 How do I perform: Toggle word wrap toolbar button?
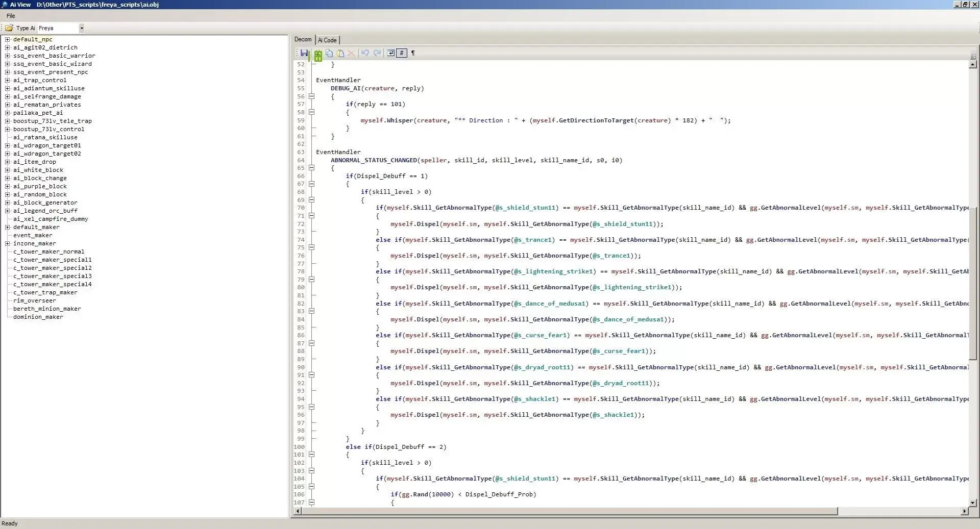(x=391, y=53)
